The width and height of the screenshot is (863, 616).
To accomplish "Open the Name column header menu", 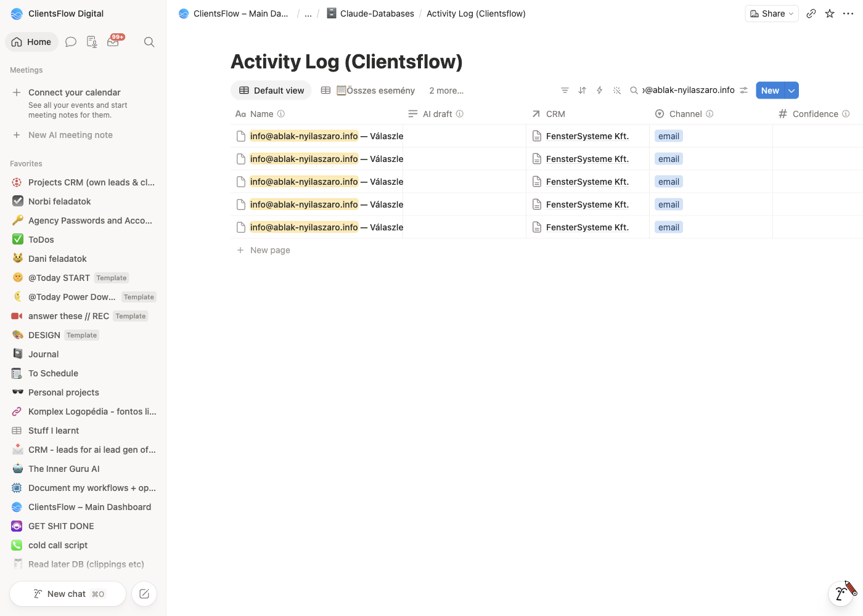I will pyautogui.click(x=317, y=114).
